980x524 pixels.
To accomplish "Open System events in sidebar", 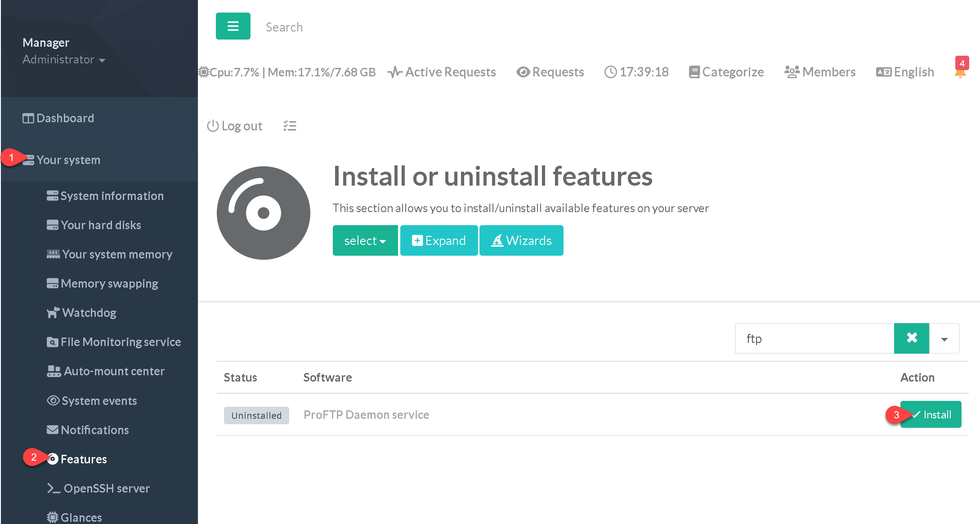I will 98,400.
